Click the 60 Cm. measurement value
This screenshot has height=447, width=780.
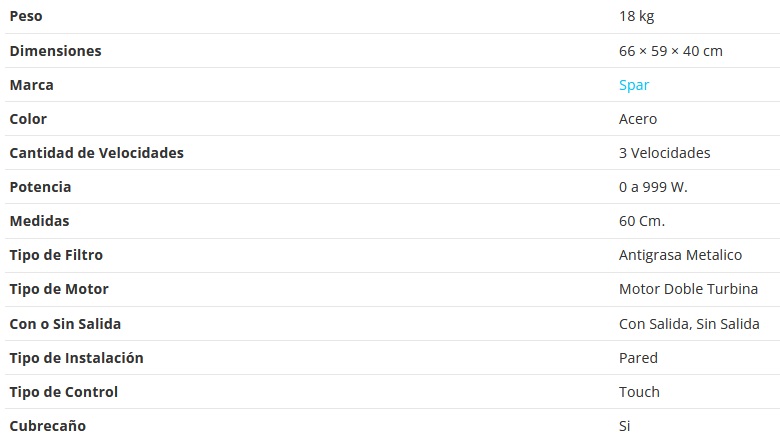641,221
